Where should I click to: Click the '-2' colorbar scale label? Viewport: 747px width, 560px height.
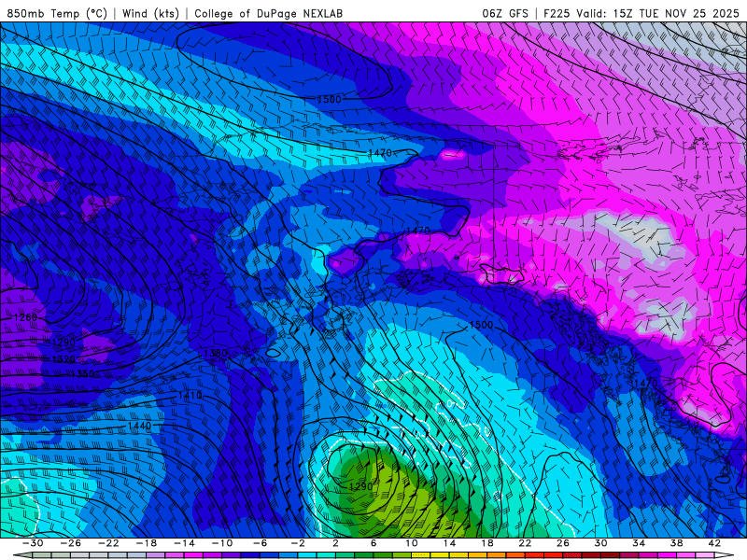pyautogui.click(x=298, y=543)
